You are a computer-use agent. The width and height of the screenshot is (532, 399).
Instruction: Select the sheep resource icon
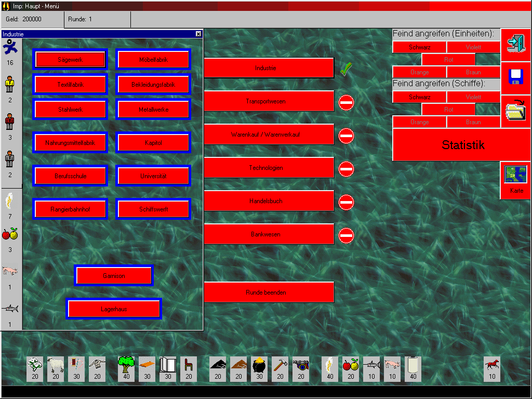coord(56,364)
